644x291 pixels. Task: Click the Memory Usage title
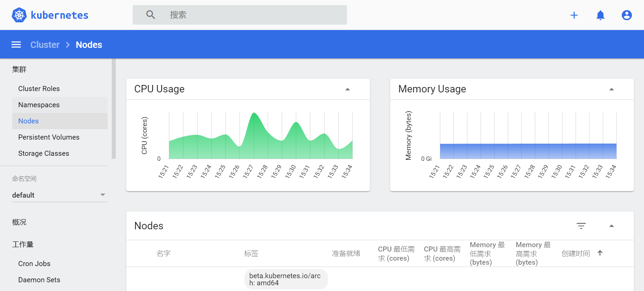click(432, 89)
